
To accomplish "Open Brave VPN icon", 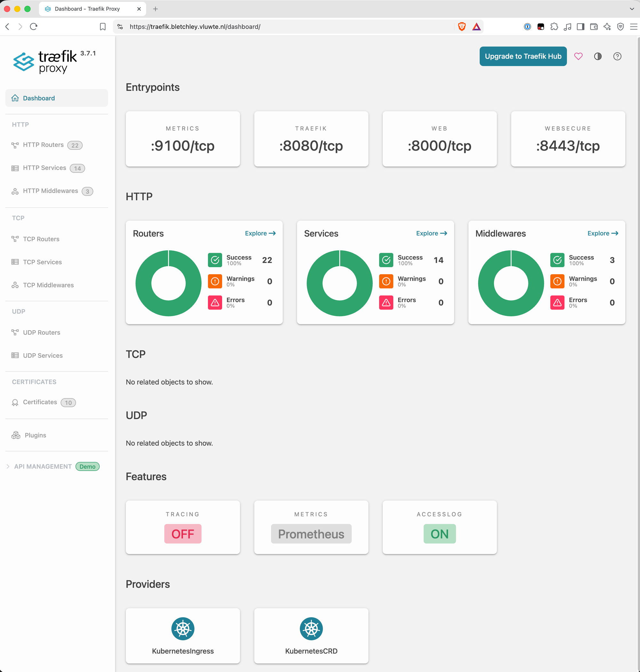I will point(620,27).
